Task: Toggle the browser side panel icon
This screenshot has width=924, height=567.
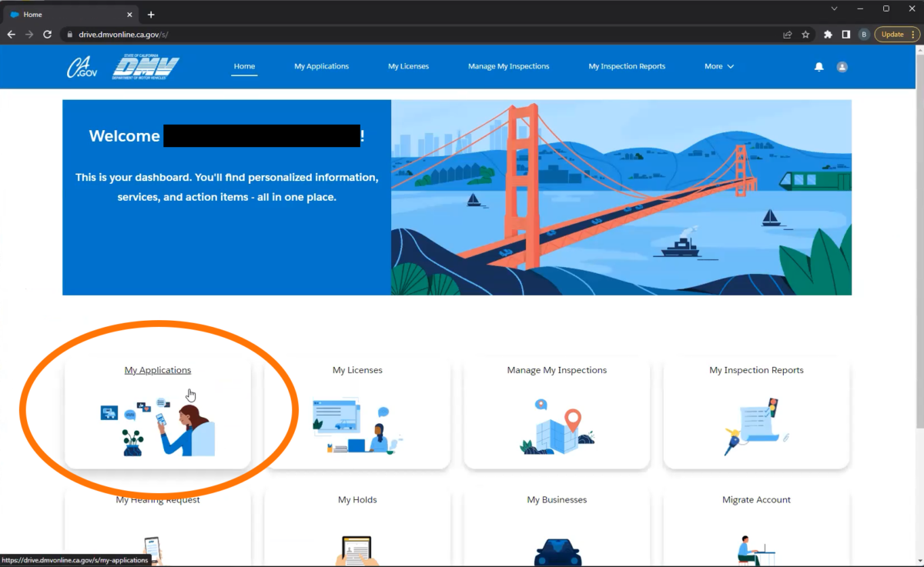Action: click(845, 34)
